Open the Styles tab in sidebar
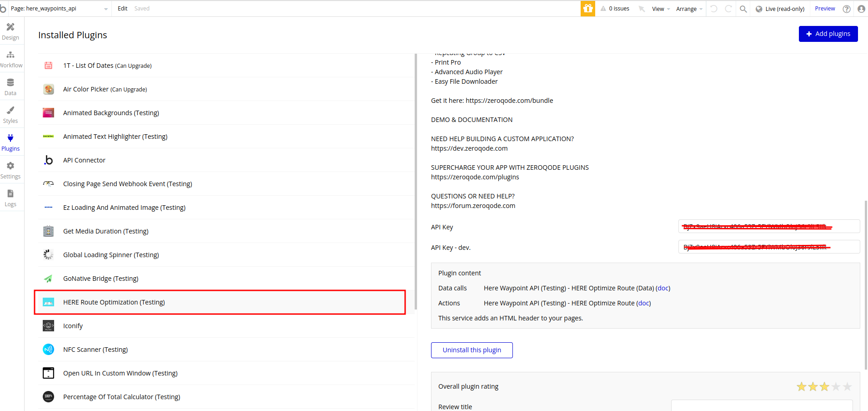Screen dimensions: 868x411 click(10, 115)
